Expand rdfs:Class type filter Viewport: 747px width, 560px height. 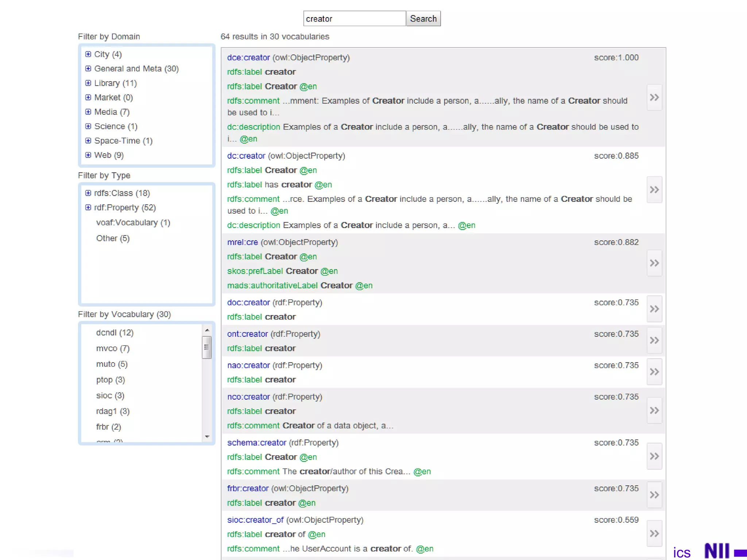88,193
